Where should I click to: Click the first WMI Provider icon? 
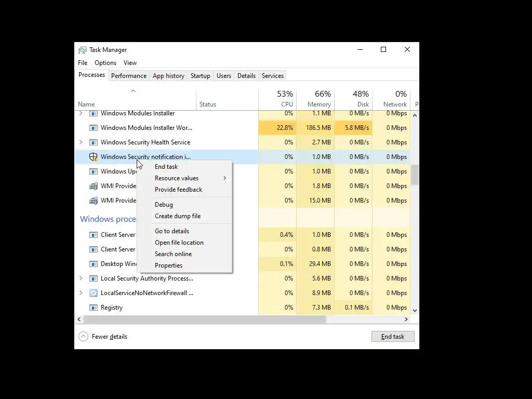(x=94, y=186)
